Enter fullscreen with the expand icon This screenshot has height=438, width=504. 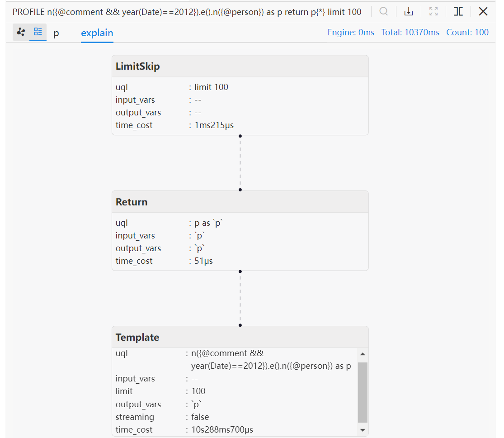coord(433,12)
